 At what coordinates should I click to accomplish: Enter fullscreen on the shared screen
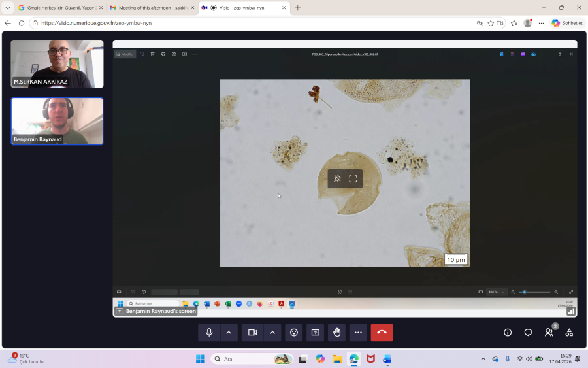click(353, 178)
